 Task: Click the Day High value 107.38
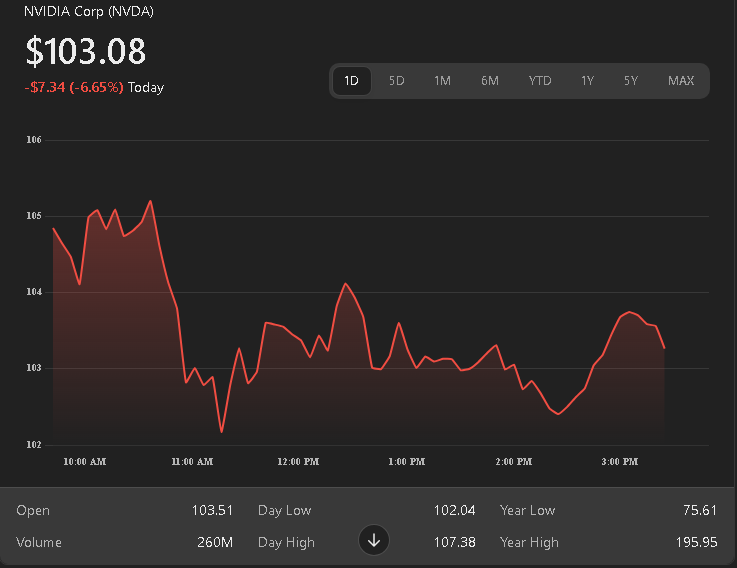pyautogui.click(x=455, y=543)
